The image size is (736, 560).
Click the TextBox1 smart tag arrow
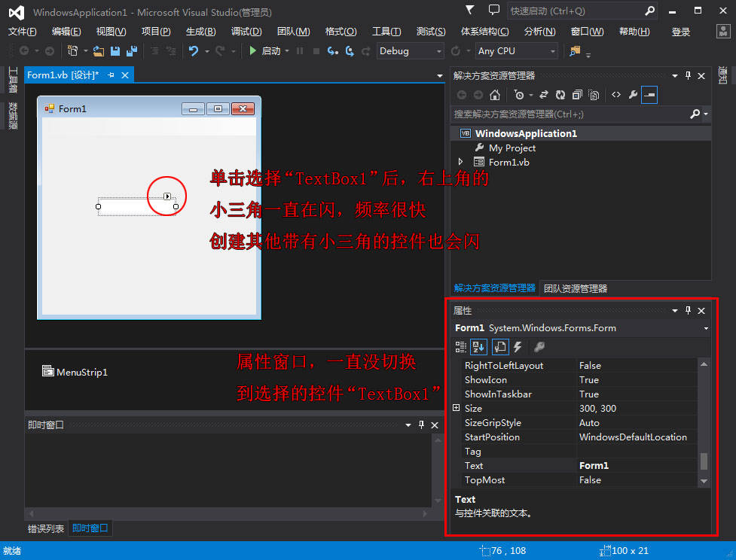click(x=167, y=196)
